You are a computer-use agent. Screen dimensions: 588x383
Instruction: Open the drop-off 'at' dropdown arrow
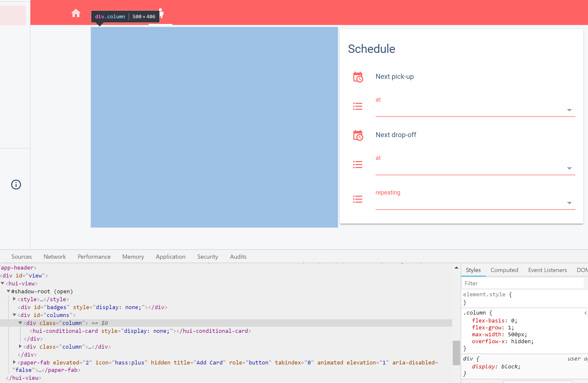click(x=569, y=168)
